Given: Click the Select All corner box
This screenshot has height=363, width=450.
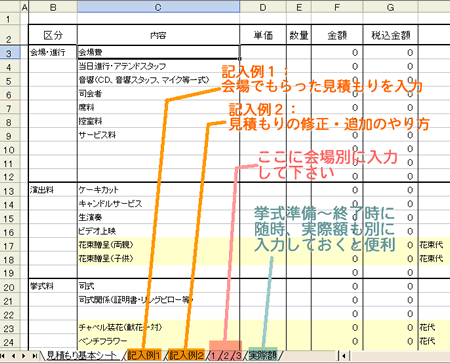Looking at the screenshot, I should point(10,7).
